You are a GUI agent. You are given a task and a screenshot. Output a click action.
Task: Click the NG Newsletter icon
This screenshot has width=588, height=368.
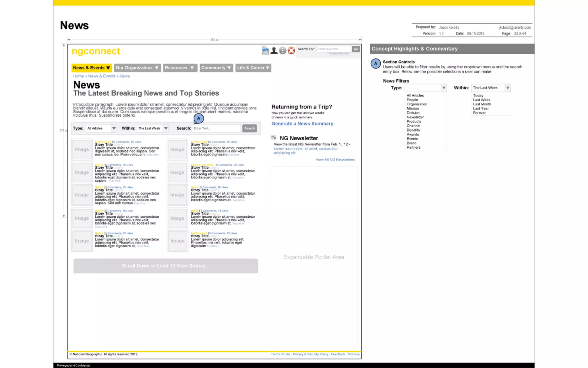click(274, 138)
